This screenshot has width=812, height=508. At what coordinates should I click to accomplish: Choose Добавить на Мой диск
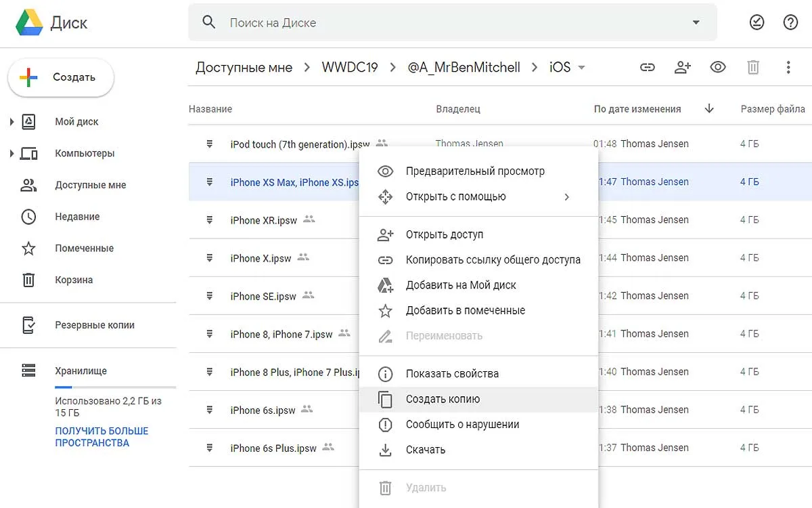tap(478, 285)
